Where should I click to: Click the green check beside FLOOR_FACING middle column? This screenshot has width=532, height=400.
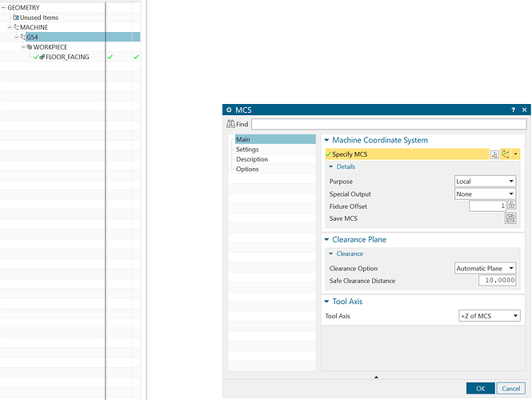click(x=110, y=57)
